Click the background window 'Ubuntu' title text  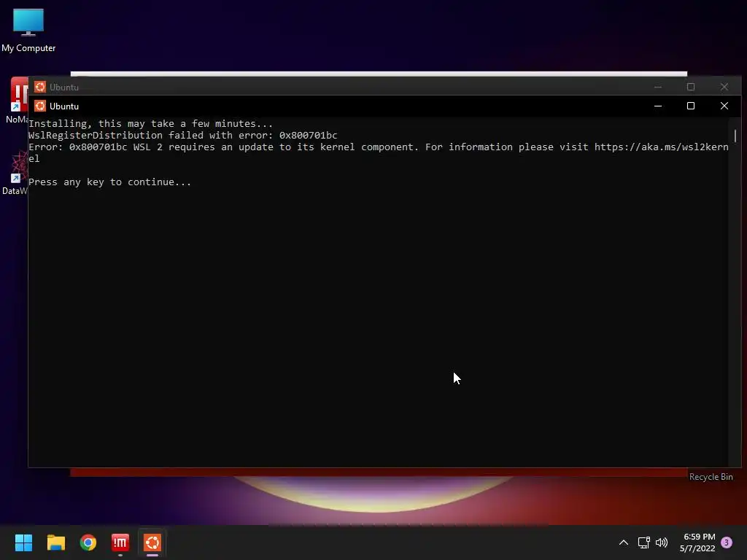pyautogui.click(x=64, y=87)
